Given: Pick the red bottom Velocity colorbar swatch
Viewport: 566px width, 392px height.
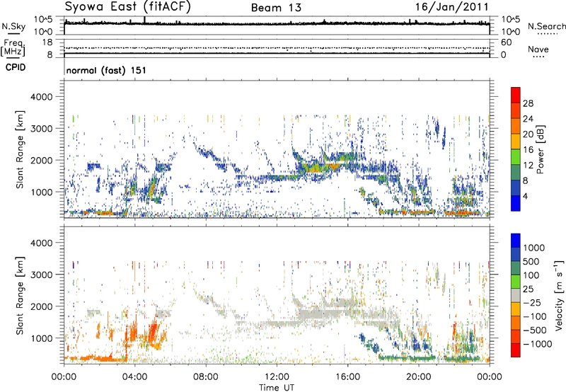Looking at the screenshot, I should coord(516,350).
